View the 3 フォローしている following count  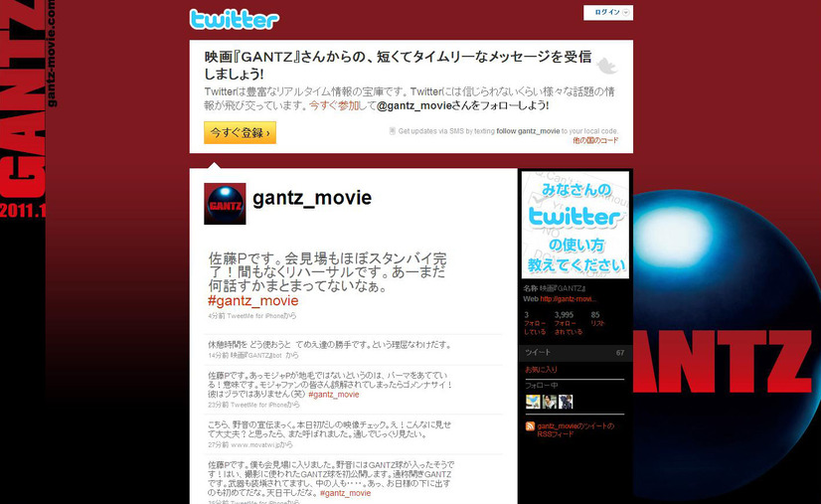coord(535,323)
